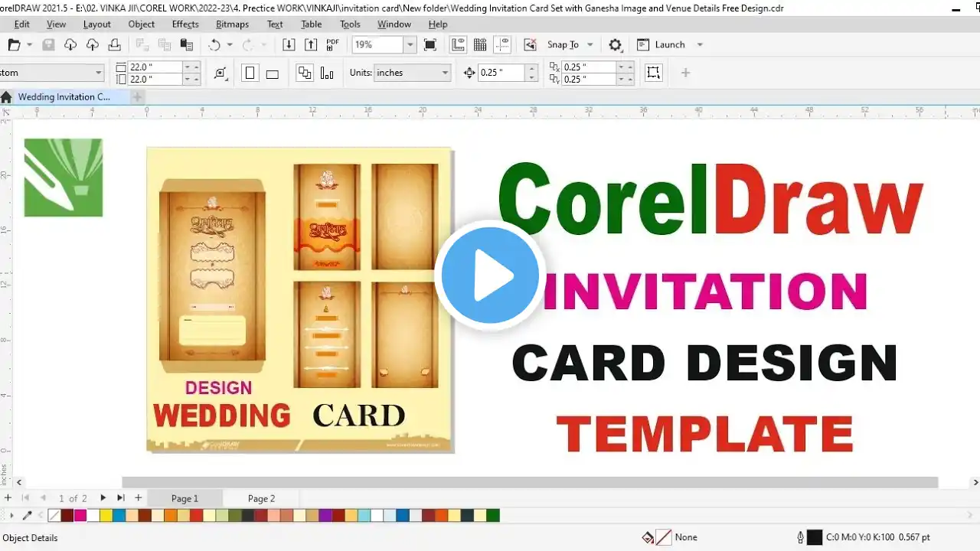The height and width of the screenshot is (551, 980).
Task: Expand the Undo history dropdown arrow
Action: click(x=230, y=45)
